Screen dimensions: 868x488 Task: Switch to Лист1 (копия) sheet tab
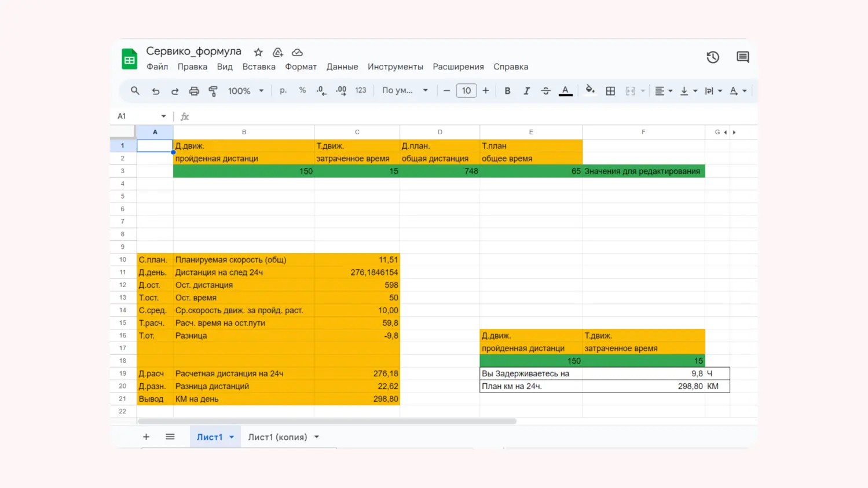(x=277, y=437)
